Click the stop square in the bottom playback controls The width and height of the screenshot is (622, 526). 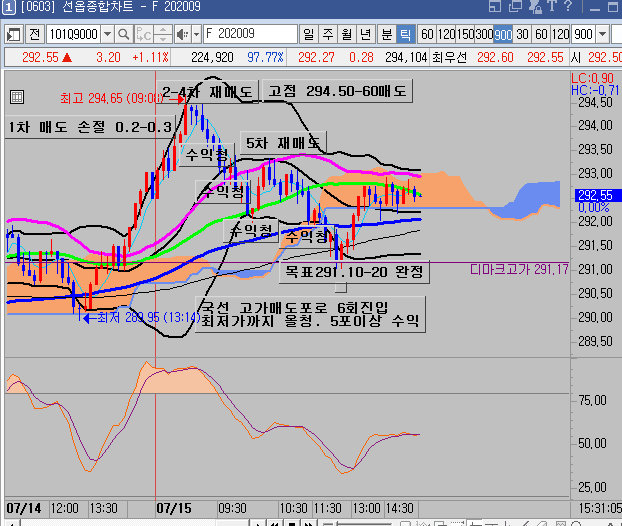click(x=291, y=522)
